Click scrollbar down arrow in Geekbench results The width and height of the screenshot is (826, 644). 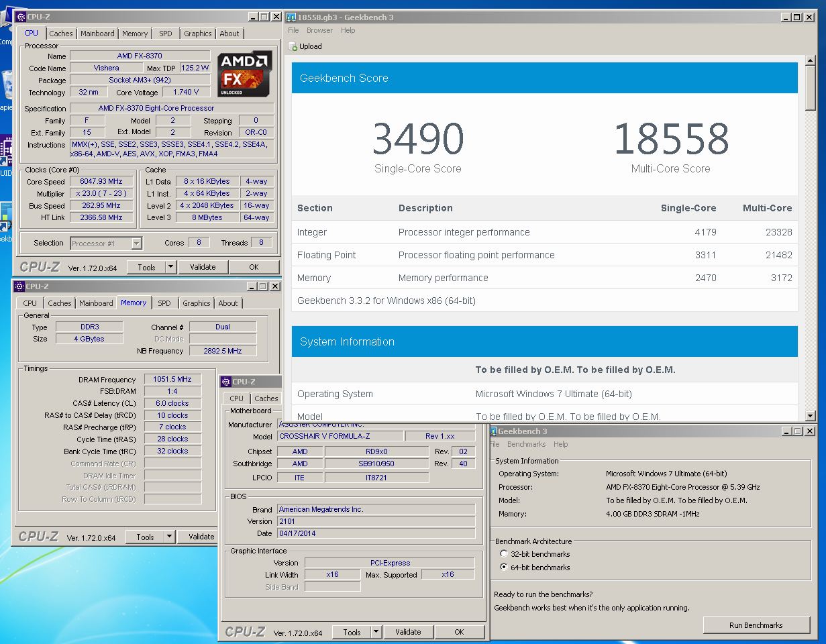(810, 417)
